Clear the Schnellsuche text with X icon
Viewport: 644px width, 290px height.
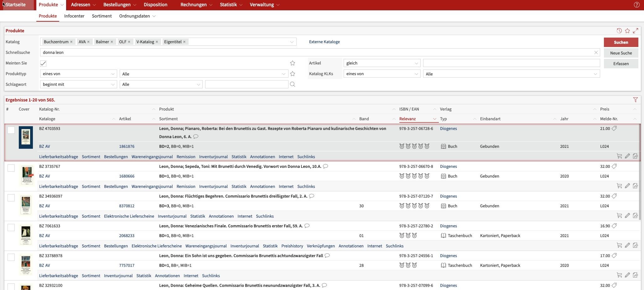pyautogui.click(x=596, y=52)
